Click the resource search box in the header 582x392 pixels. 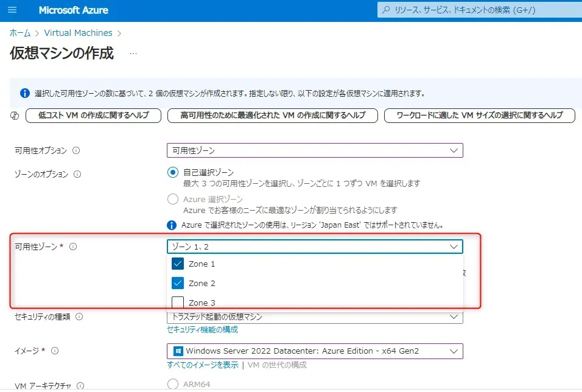coord(475,10)
